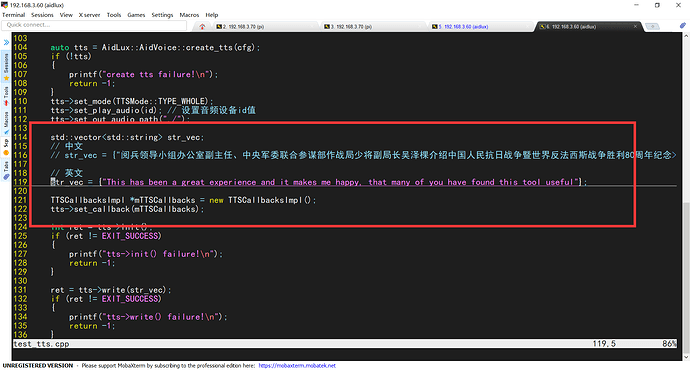Click the '// 中文' comment on line 115

pos(66,146)
